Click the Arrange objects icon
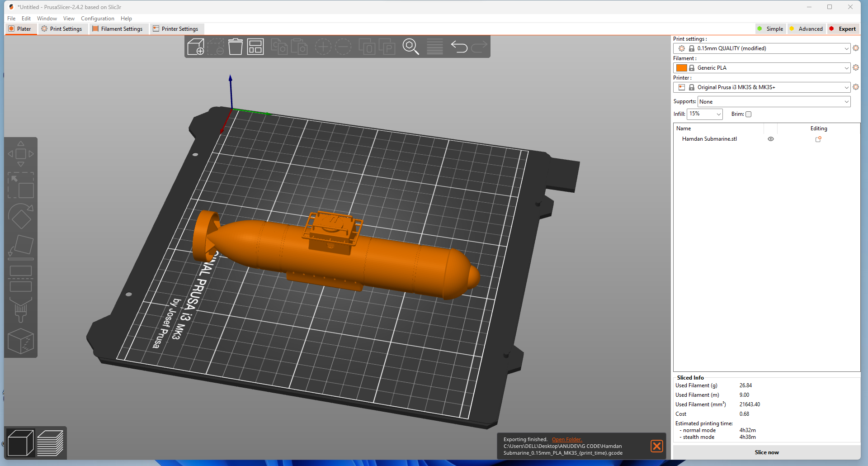The height and width of the screenshot is (466, 868). pos(255,47)
